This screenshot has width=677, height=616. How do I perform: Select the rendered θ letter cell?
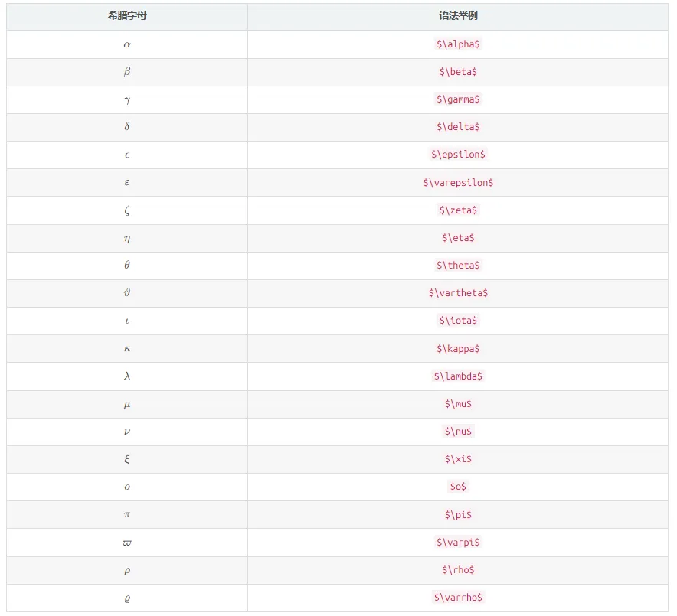127,266
